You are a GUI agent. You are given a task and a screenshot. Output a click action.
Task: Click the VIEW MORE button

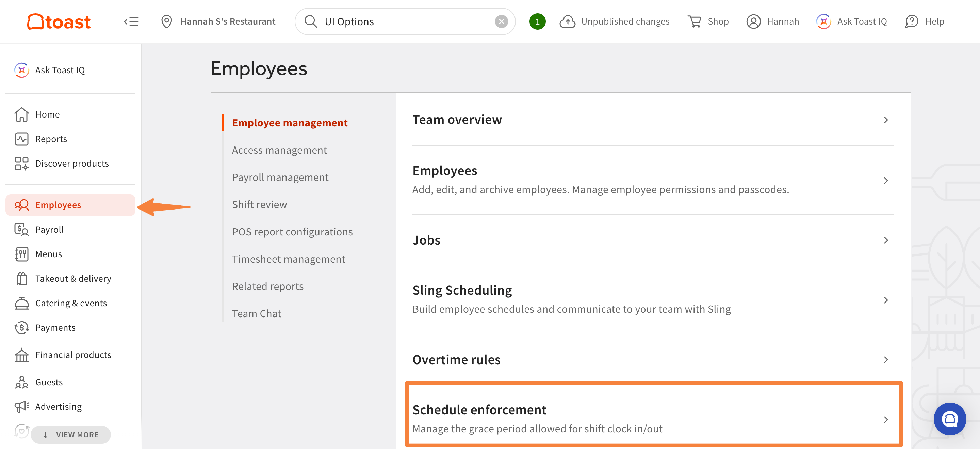71,435
